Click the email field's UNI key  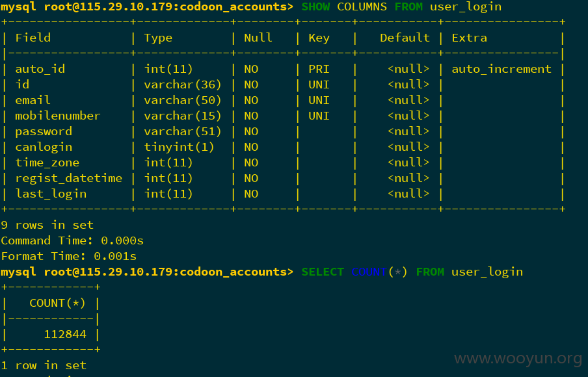pos(319,101)
